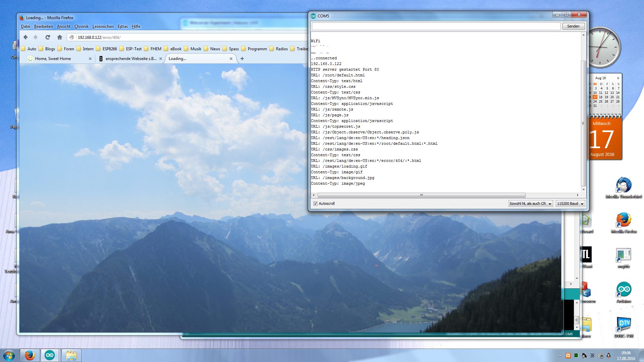Open the eBook bookmarks folder
This screenshot has width=644, height=362.
tap(173, 49)
